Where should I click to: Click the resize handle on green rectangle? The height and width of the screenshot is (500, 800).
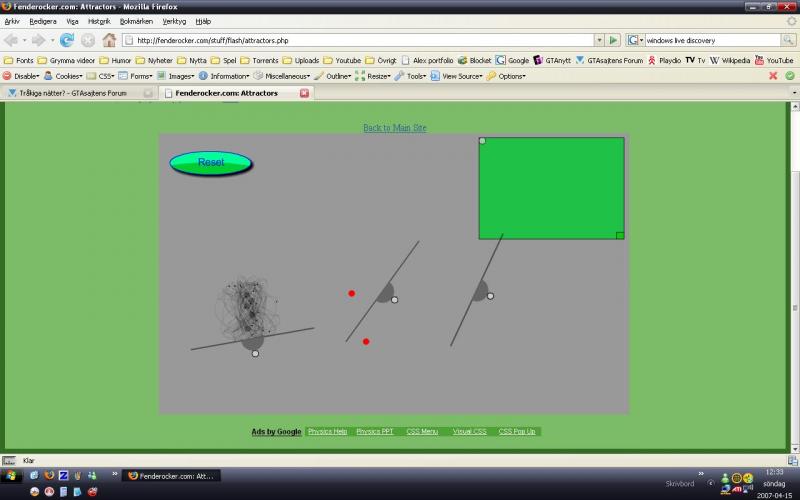click(620, 235)
